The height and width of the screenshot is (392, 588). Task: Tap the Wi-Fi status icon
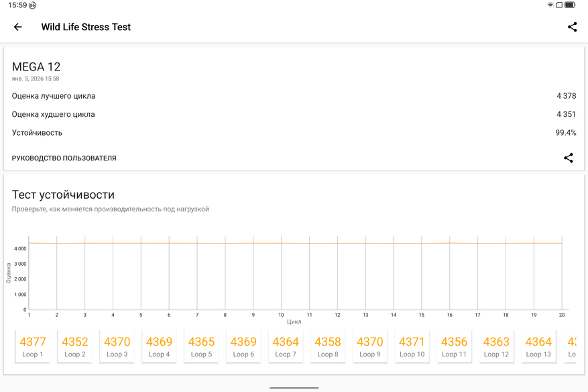pos(550,5)
